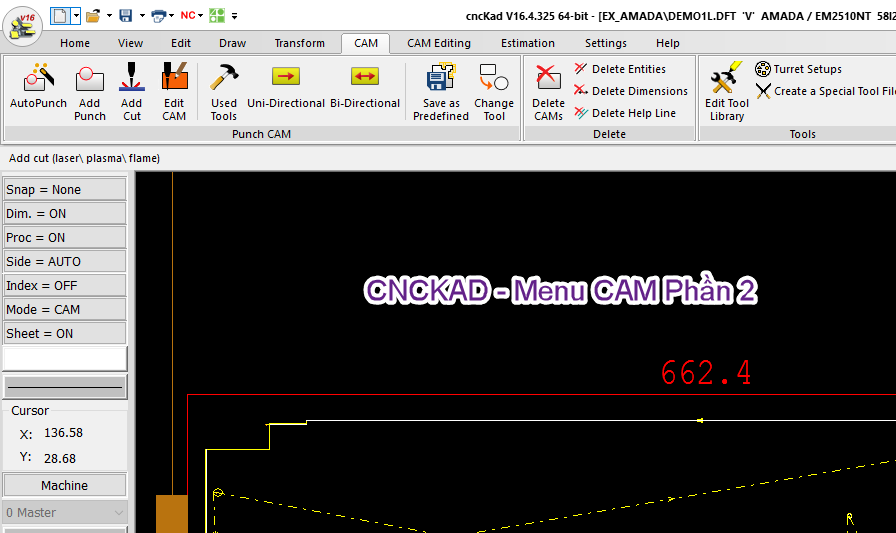Expand the NC dropdown arrow
Screen dimensions: 896x533
point(200,15)
